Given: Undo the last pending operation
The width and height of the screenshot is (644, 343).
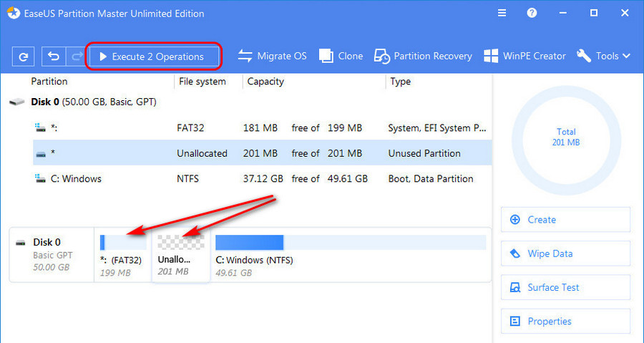Looking at the screenshot, I should (54, 57).
